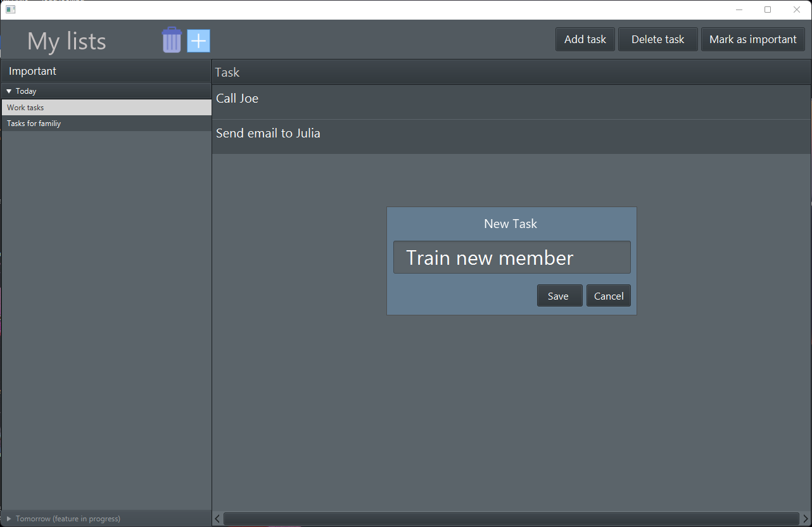The image size is (812, 527).
Task: Click the My lists heading
Action: (66, 41)
